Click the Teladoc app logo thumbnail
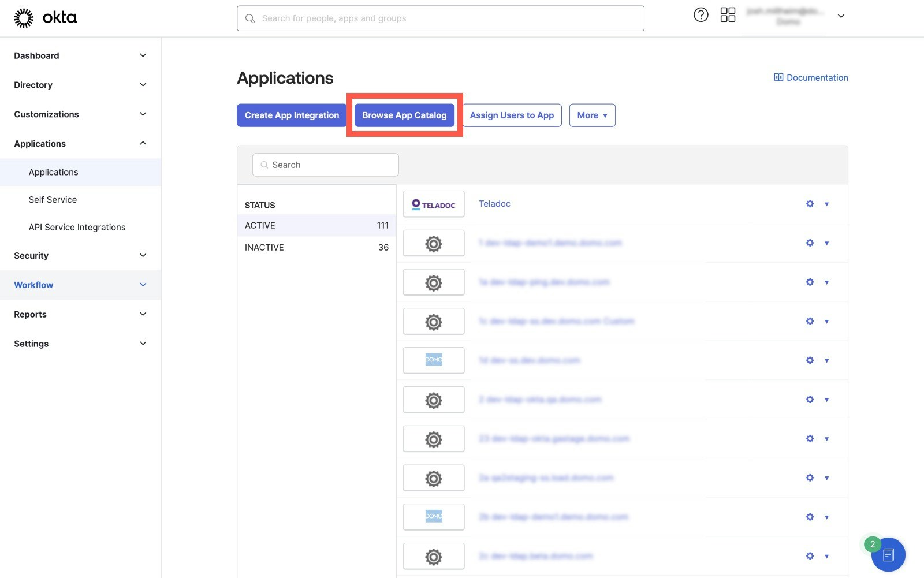924x578 pixels. coord(434,203)
